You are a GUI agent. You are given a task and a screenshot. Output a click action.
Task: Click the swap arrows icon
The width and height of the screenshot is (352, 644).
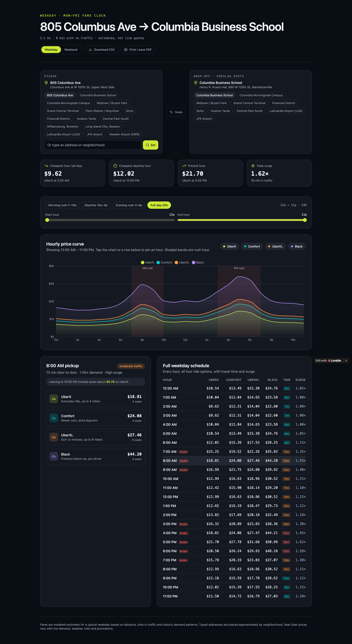pyautogui.click(x=171, y=112)
